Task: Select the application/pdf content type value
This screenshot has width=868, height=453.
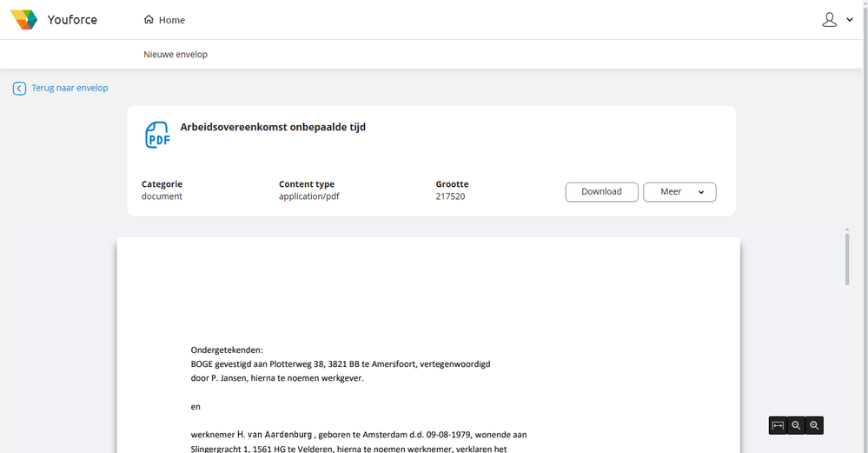Action: tap(309, 197)
